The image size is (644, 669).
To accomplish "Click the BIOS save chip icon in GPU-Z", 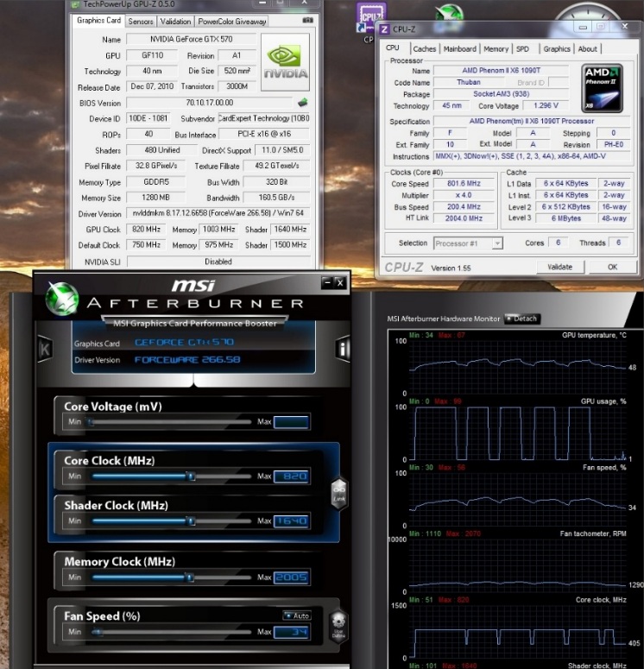I will tap(303, 103).
